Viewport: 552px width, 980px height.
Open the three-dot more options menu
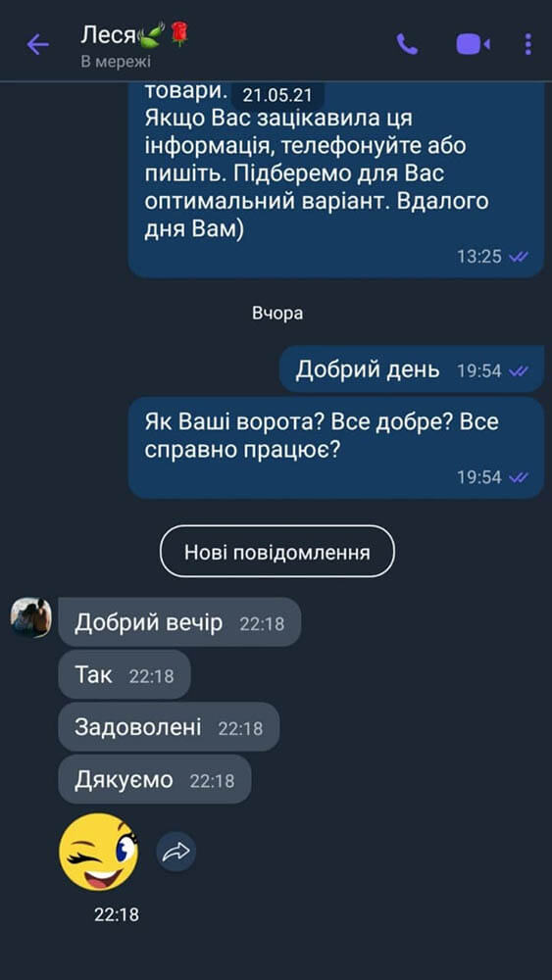coord(528,44)
